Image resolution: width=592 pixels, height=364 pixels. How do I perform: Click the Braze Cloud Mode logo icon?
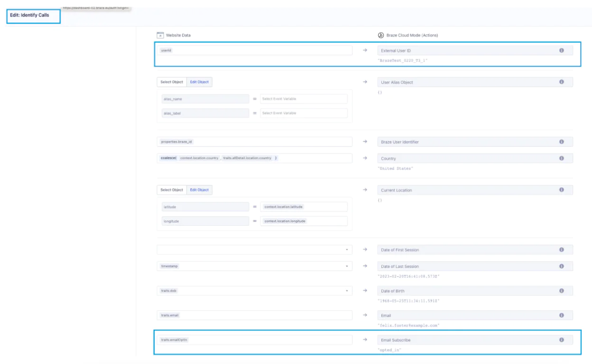tap(380, 35)
